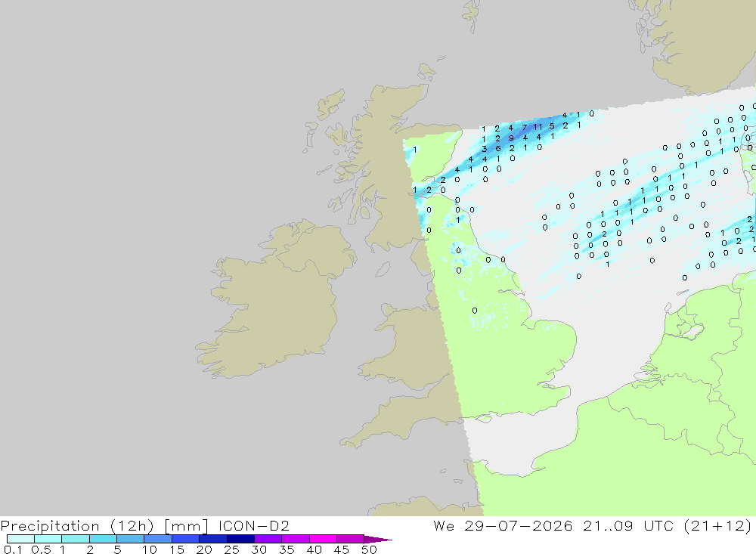This screenshot has height=554, width=756.
Task: Click the '40' legend scale label
Action: [314, 549]
